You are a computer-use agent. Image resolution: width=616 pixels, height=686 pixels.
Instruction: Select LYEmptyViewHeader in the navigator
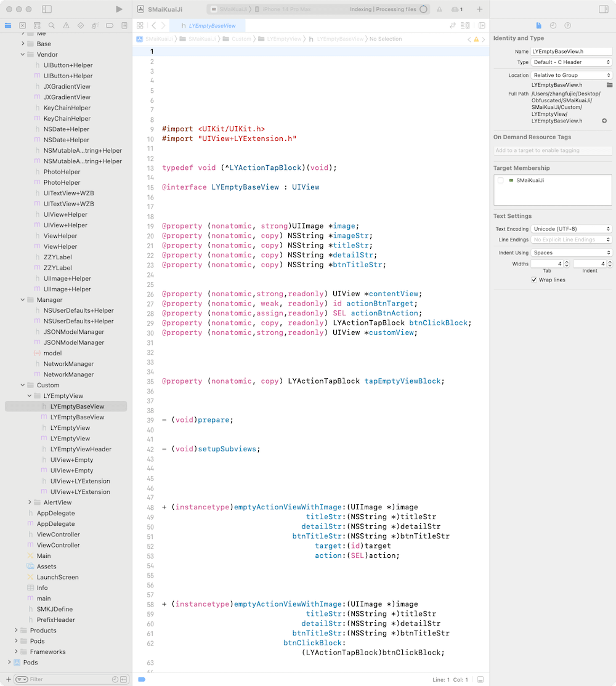[81, 450]
